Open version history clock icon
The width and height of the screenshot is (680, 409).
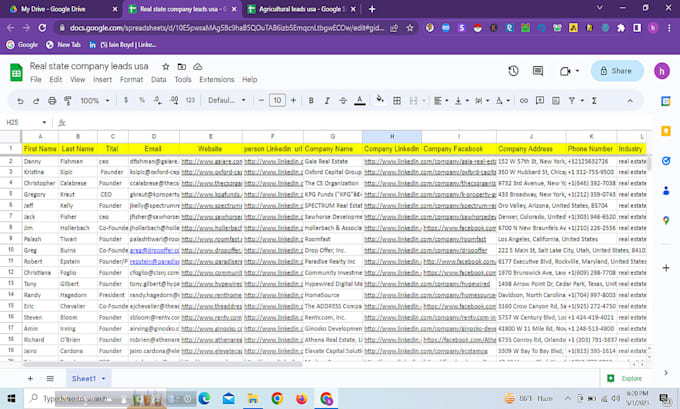tap(513, 71)
